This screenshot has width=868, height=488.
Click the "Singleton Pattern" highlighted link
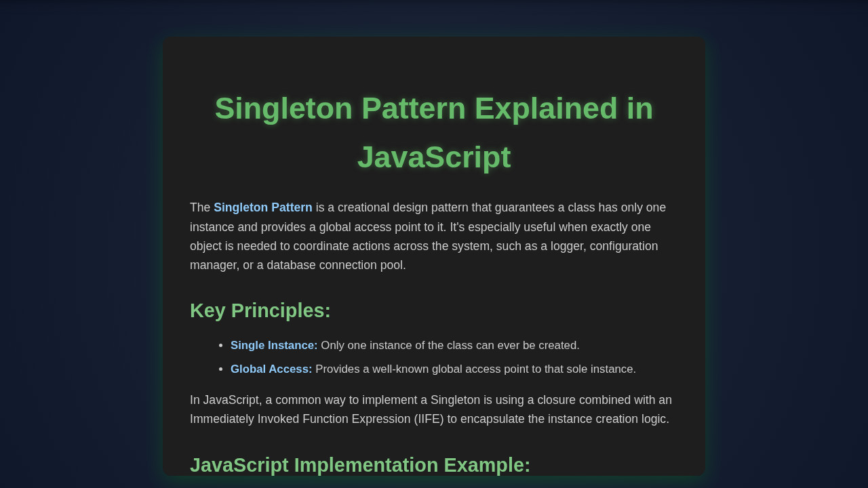263,207
